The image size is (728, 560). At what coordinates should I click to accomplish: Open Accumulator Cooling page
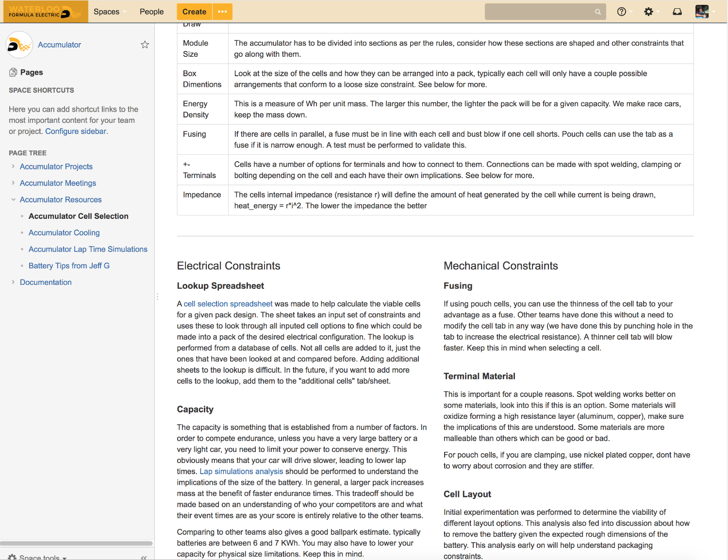[x=64, y=232]
